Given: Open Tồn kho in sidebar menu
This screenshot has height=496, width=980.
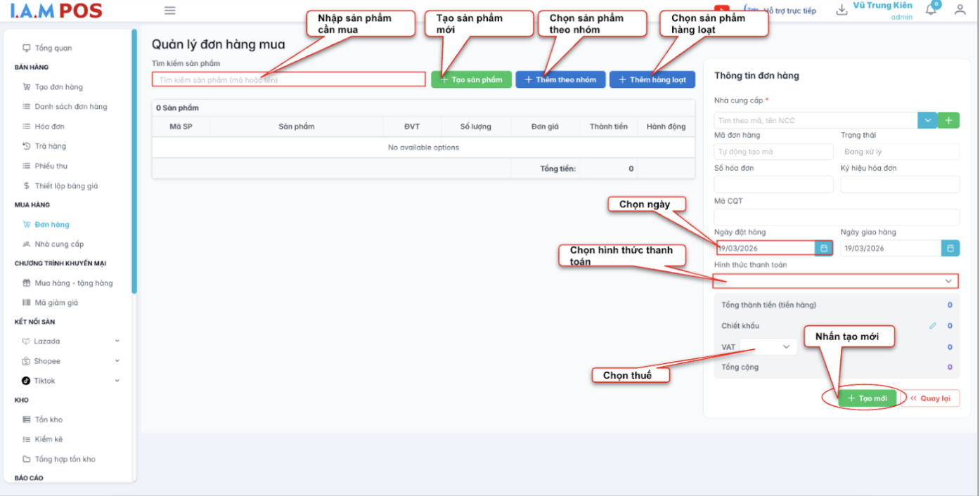Looking at the screenshot, I should 49,419.
